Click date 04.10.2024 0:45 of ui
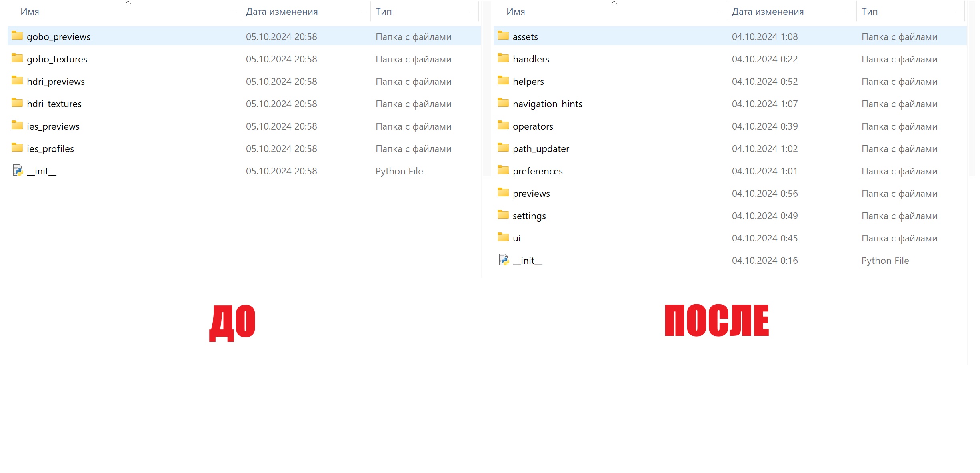Viewport: 980px width, 473px height. point(765,238)
